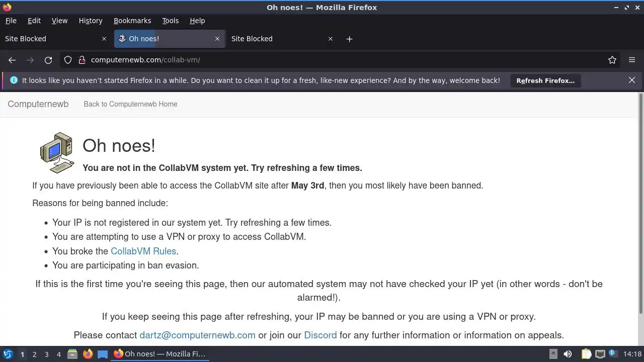644x362 pixels.
Task: Click 'You are participating in ban evasion.' bullet
Action: 126,265
